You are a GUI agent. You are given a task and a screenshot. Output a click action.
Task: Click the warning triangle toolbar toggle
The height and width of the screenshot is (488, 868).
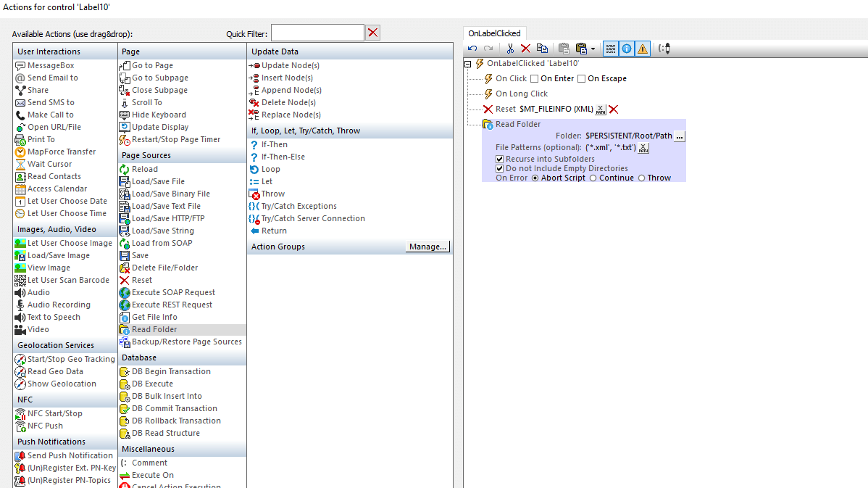point(643,49)
